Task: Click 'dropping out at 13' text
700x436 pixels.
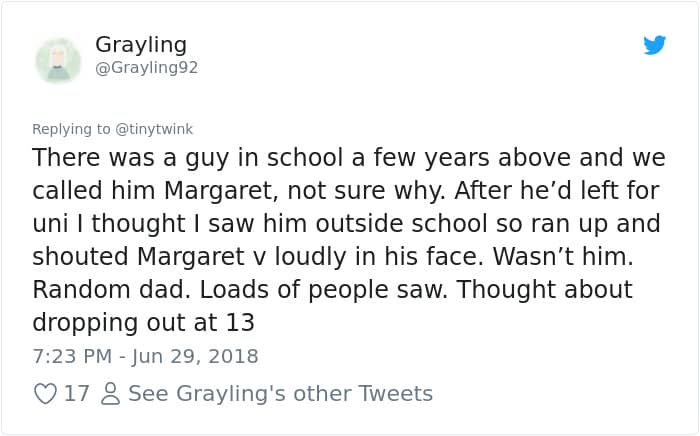Action: click(144, 323)
